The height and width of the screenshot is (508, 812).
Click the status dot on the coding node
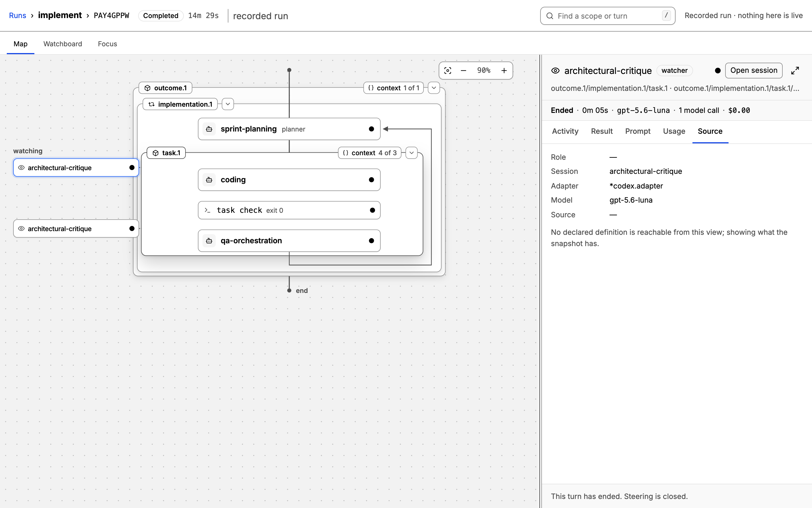click(x=371, y=180)
